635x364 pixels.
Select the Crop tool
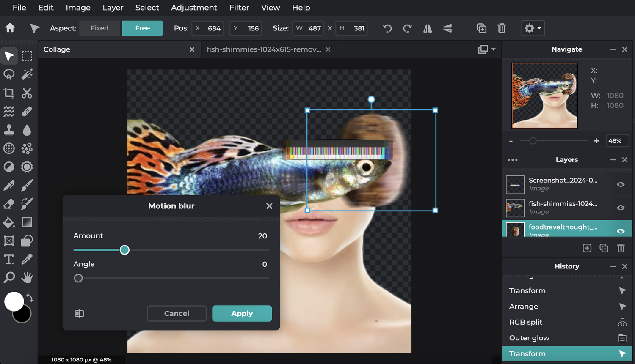9,93
